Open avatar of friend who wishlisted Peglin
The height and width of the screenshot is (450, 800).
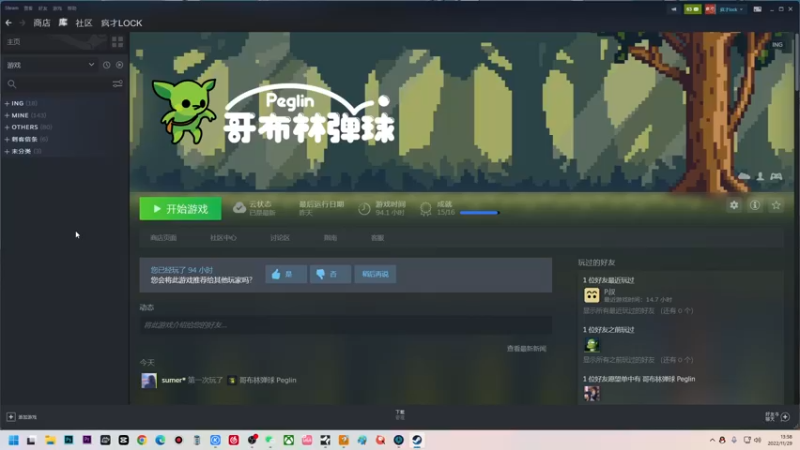click(591, 393)
